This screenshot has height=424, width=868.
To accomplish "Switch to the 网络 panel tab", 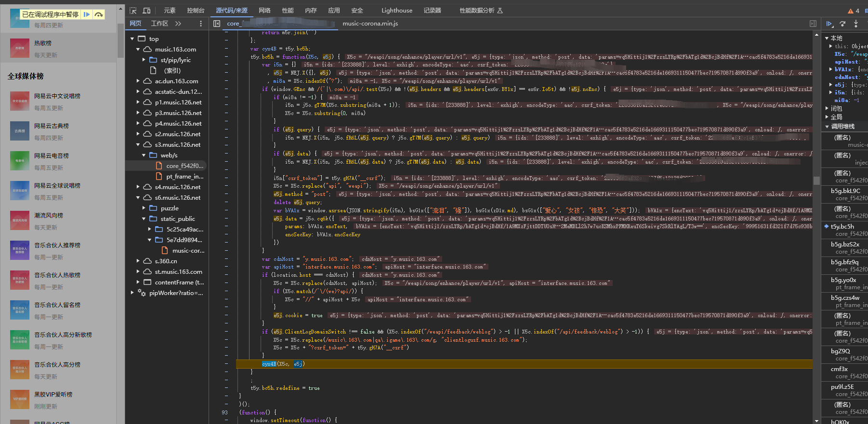I will tap(264, 11).
